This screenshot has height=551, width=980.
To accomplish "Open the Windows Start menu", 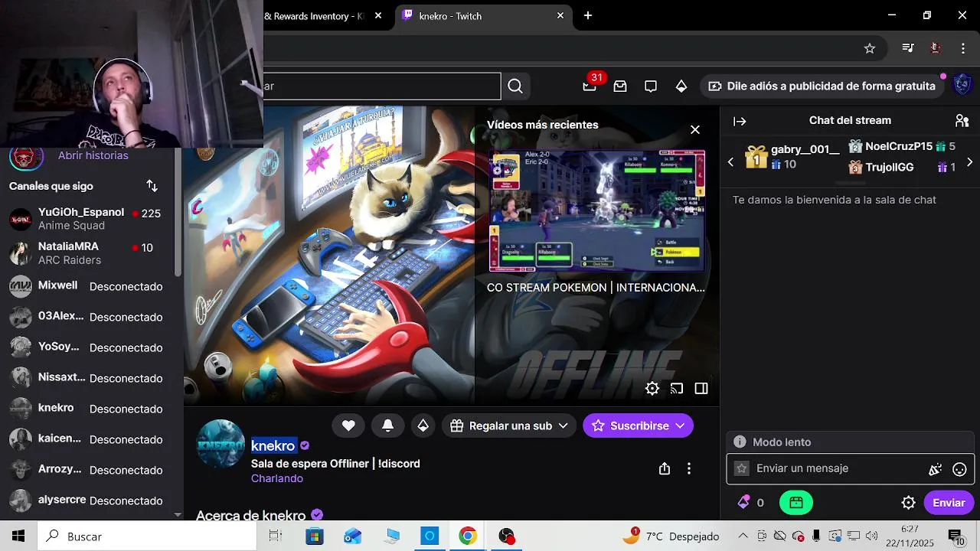I will (18, 536).
